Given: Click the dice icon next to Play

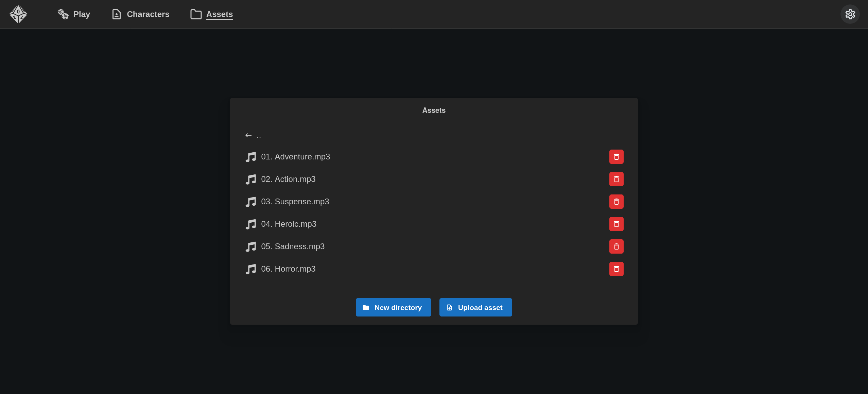Looking at the screenshot, I should coord(63,14).
